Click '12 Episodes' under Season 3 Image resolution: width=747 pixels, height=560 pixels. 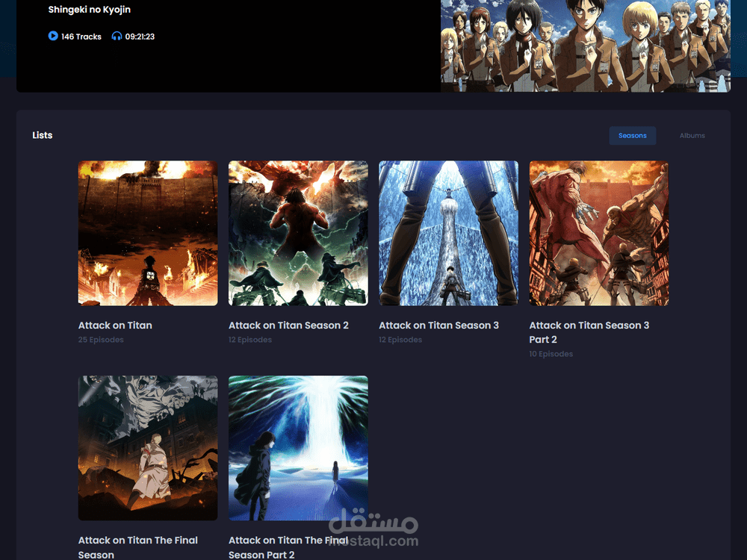pyautogui.click(x=400, y=340)
